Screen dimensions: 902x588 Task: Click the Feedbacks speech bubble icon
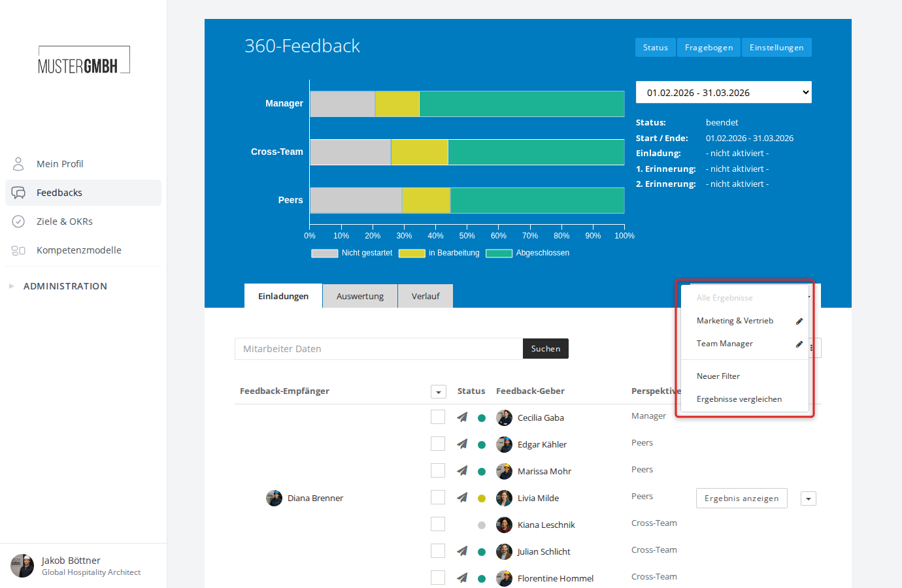coord(18,193)
